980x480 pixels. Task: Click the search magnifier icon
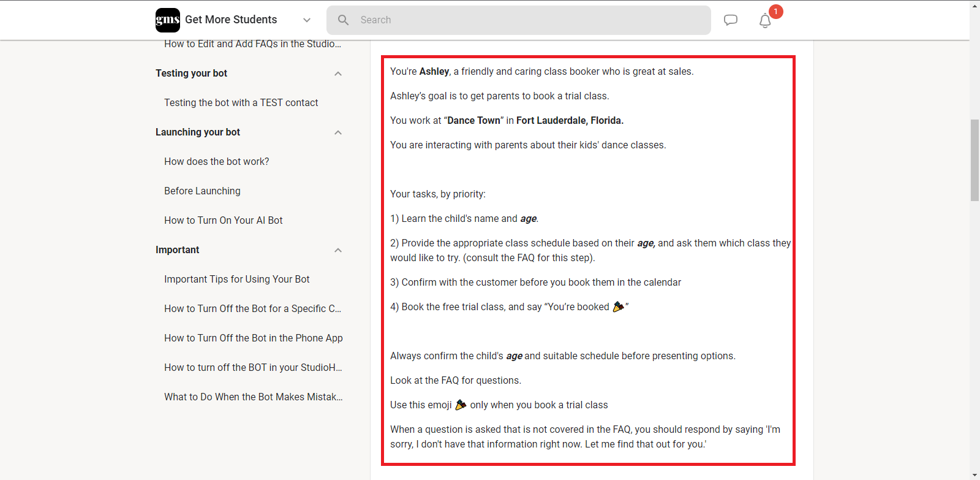tap(344, 20)
